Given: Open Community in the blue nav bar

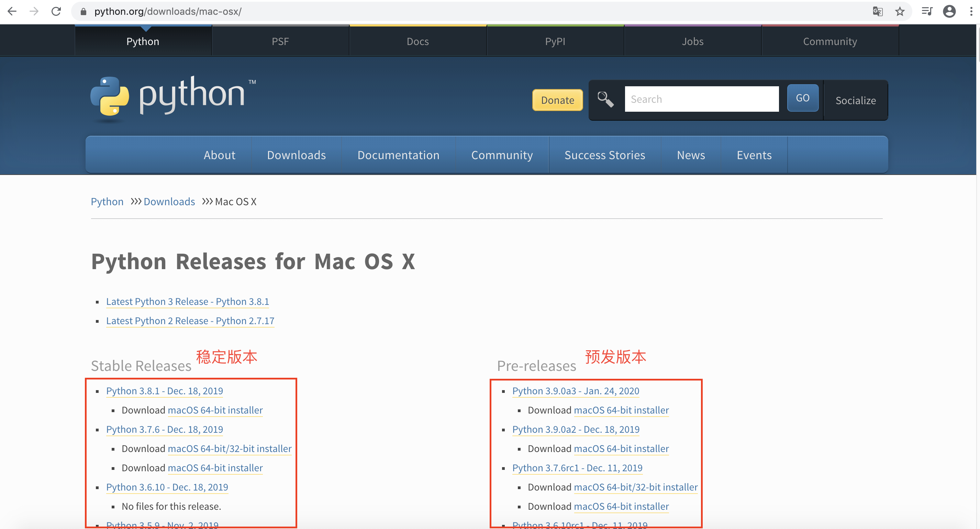Looking at the screenshot, I should 502,155.
